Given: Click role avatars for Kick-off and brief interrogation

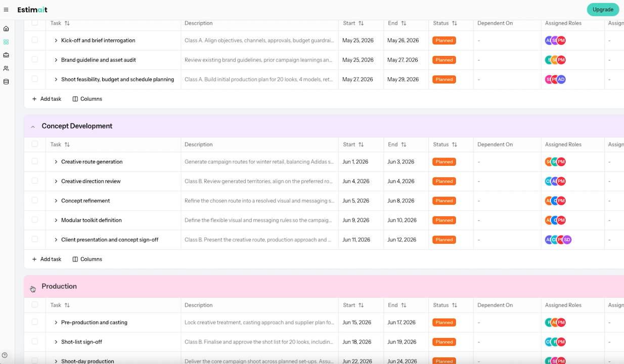Looking at the screenshot, I should [555, 40].
